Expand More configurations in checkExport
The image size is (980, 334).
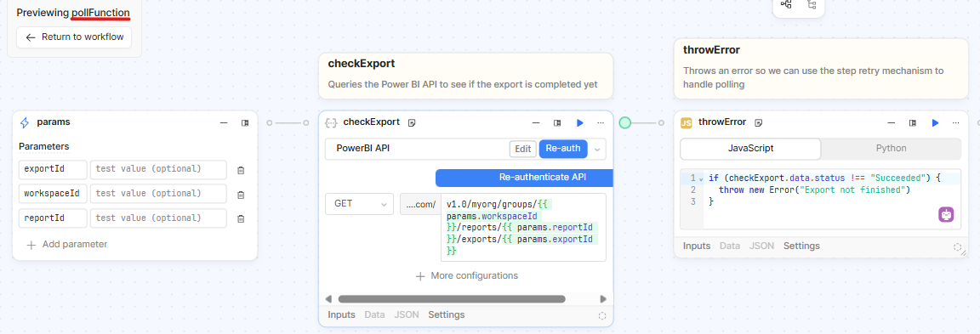click(x=467, y=276)
